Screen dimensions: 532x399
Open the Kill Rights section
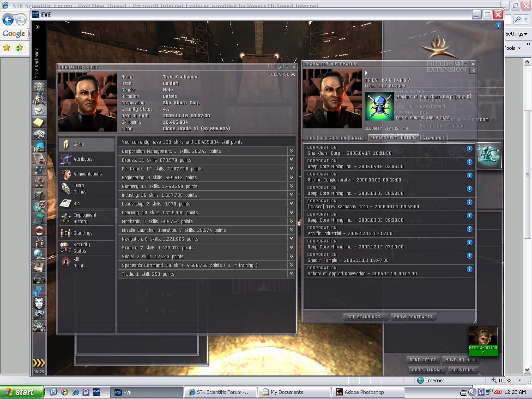pos(86,263)
